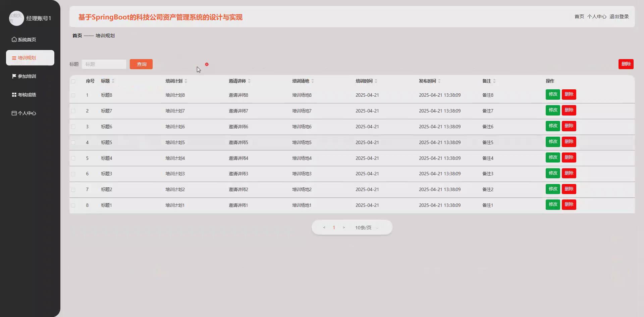Sort by 邀请讲师 column arrows
The height and width of the screenshot is (317, 644).
[249, 81]
